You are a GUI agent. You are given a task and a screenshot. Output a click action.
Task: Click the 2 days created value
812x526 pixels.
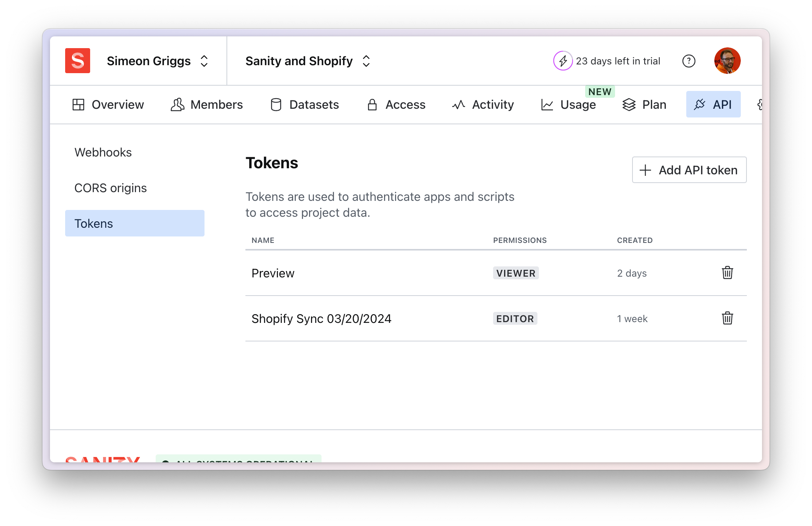(632, 273)
